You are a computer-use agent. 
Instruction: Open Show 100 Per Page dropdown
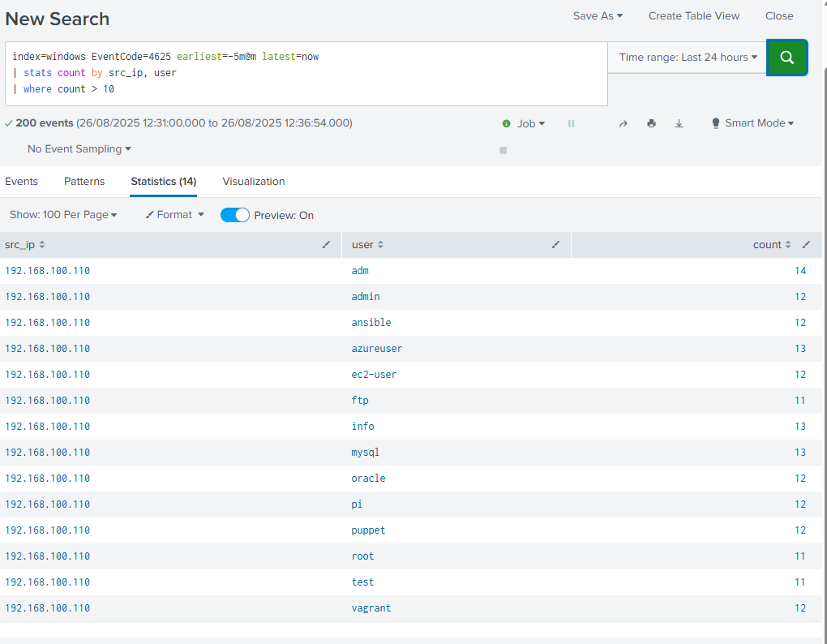[x=63, y=215]
